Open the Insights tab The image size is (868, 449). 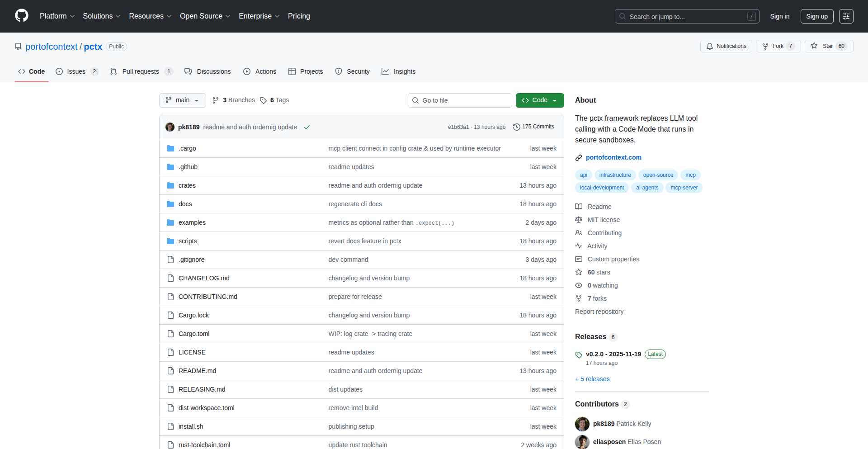pyautogui.click(x=404, y=71)
